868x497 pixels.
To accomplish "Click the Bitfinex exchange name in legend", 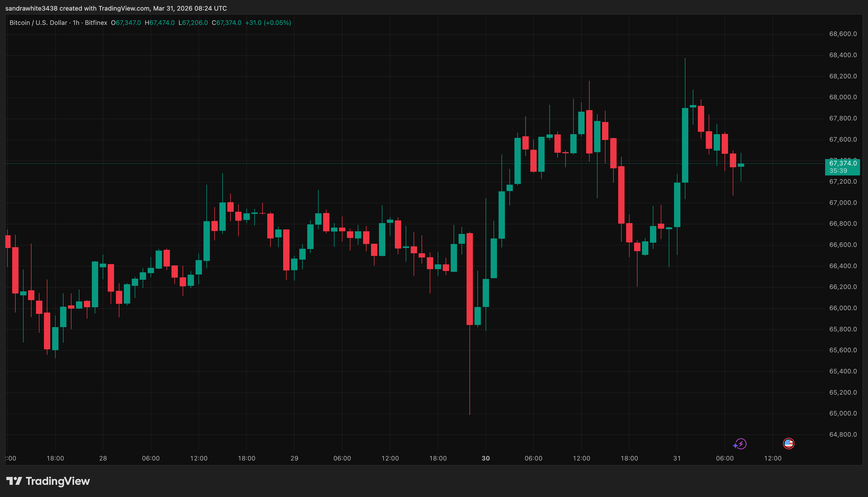I will click(x=96, y=23).
